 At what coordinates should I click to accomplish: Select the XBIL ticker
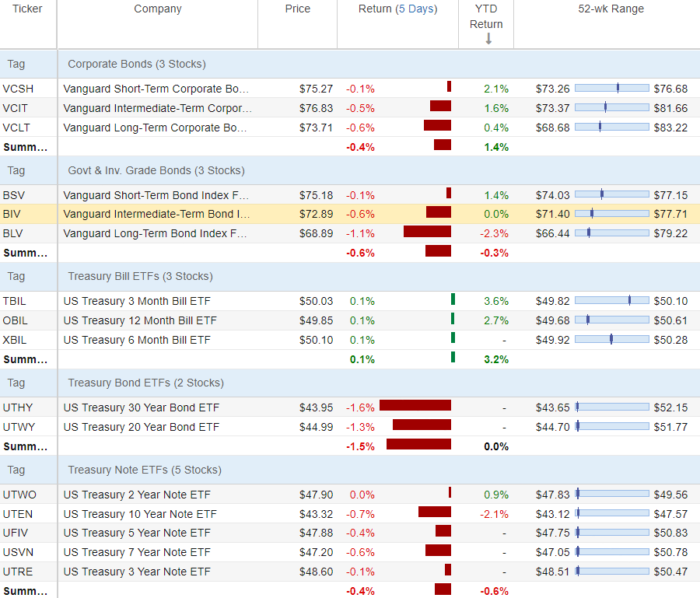15,340
